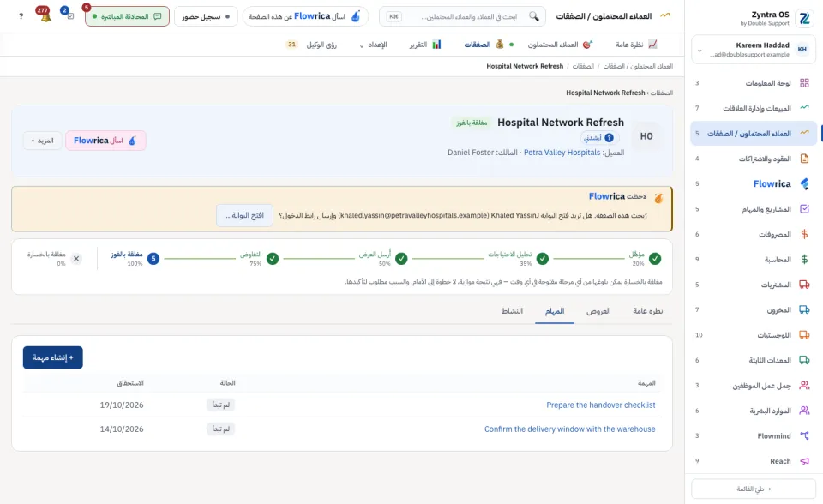
Task: Open Petra Valley Hospitals customer link
Action: (x=562, y=153)
